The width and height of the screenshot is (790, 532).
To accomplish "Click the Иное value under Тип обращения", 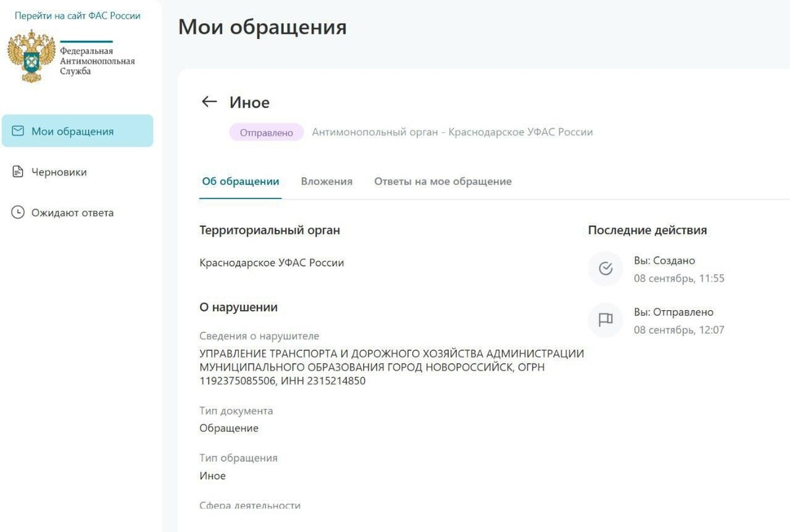I will pos(213,475).
